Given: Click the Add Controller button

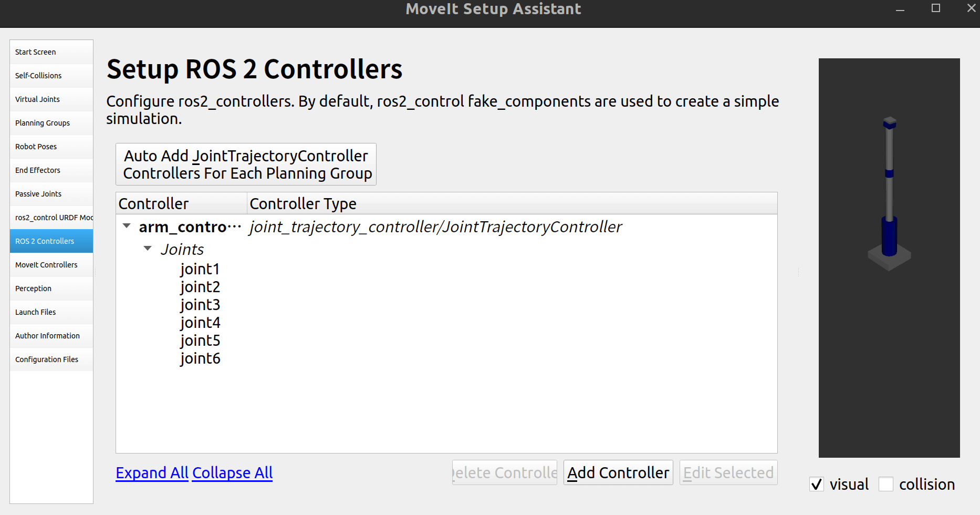Looking at the screenshot, I should 618,472.
